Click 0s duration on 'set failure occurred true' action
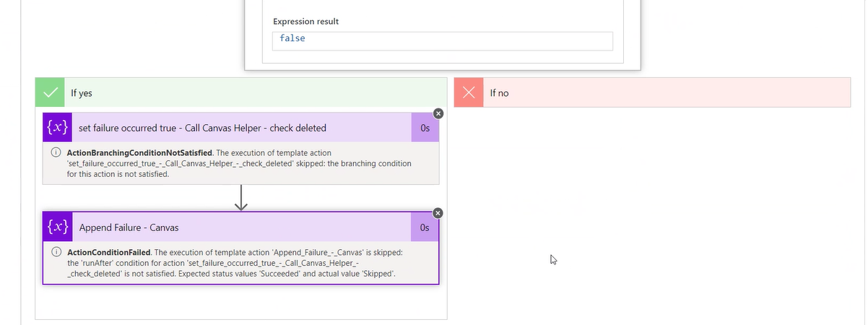Viewport: 868px width, 325px height. [x=425, y=128]
